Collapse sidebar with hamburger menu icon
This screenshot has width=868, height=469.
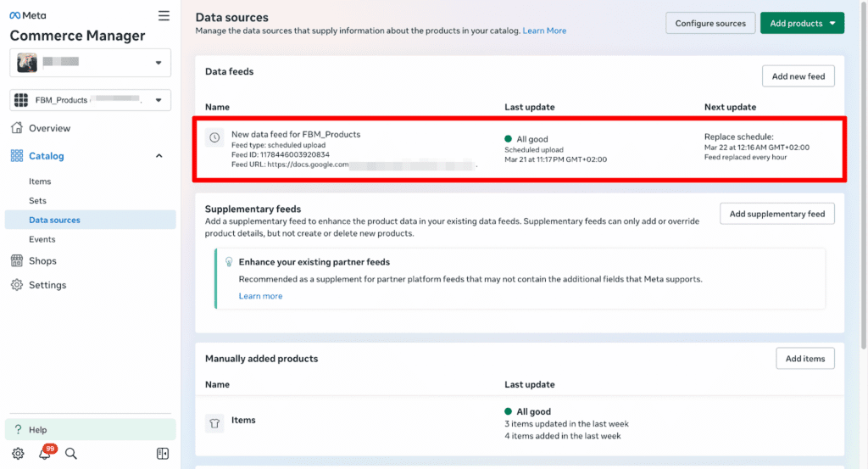click(164, 15)
